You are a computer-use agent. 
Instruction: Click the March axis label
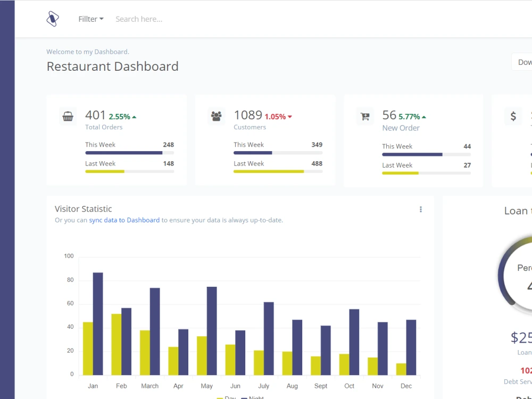(x=149, y=386)
